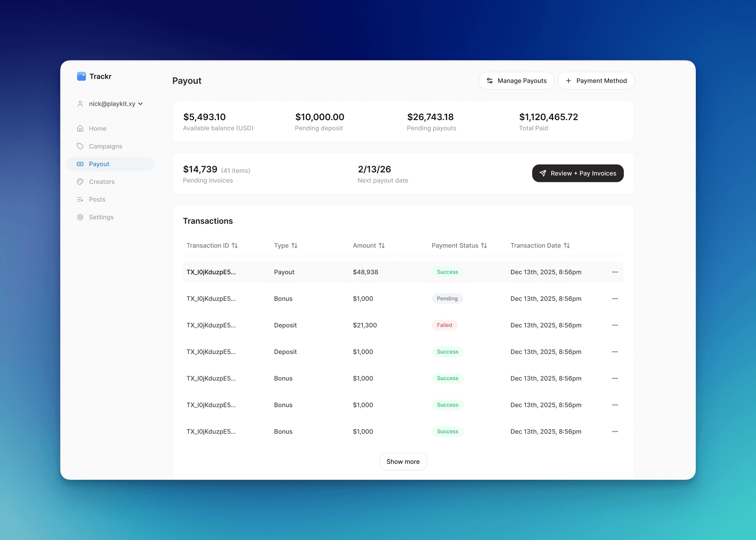Open Manage Payouts
Image resolution: width=756 pixels, height=540 pixels.
[x=517, y=81]
